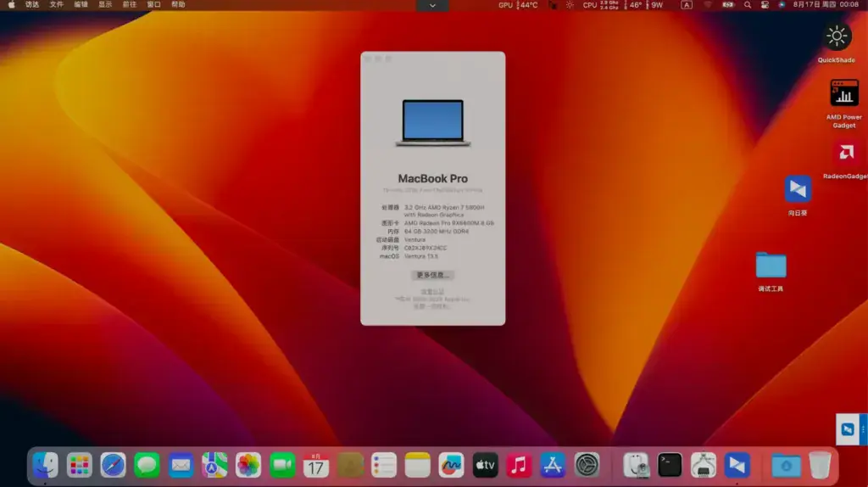
Task: Open Wi-Fi menu bar icon
Action: click(708, 4)
